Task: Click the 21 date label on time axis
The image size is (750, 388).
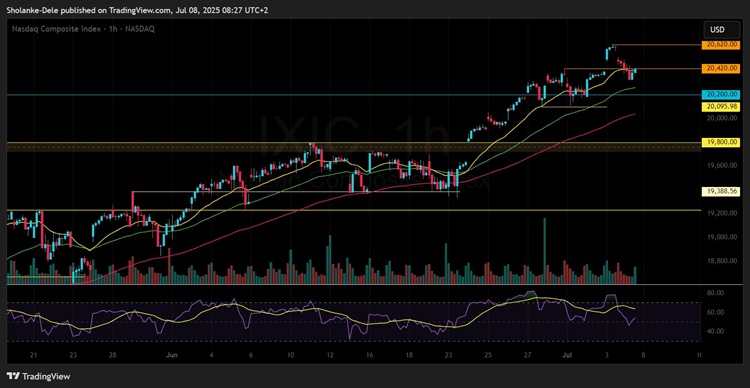Action: click(x=33, y=355)
